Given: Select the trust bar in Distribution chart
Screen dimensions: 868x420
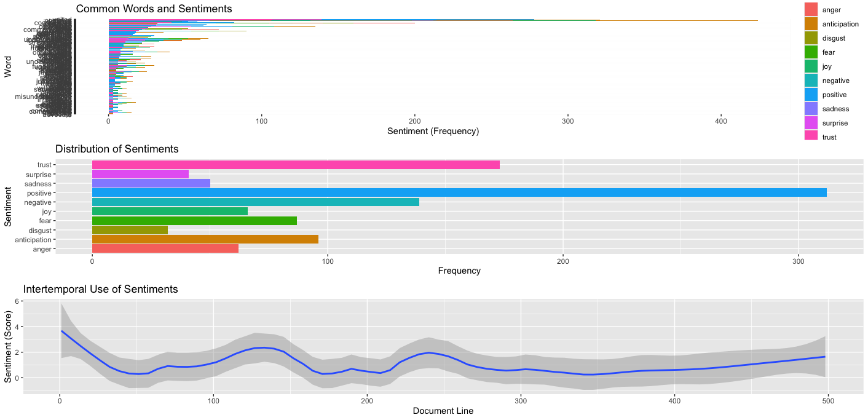Looking at the screenshot, I should tap(295, 165).
